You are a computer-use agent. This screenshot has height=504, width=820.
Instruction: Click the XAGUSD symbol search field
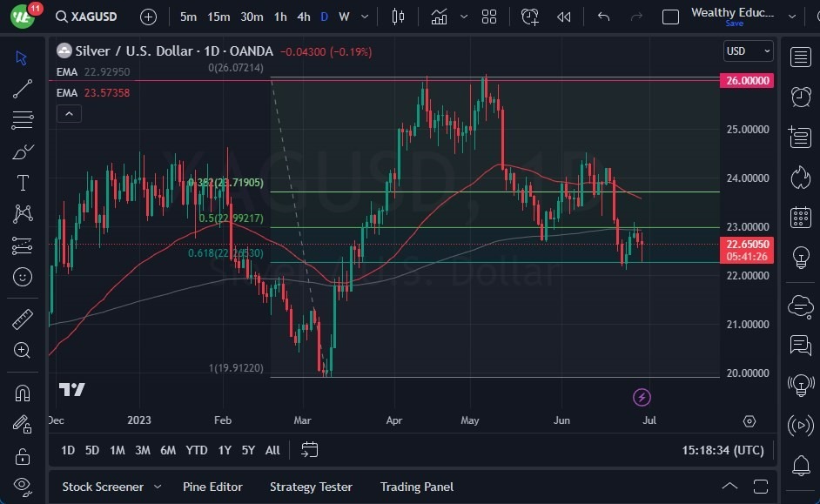89,17
